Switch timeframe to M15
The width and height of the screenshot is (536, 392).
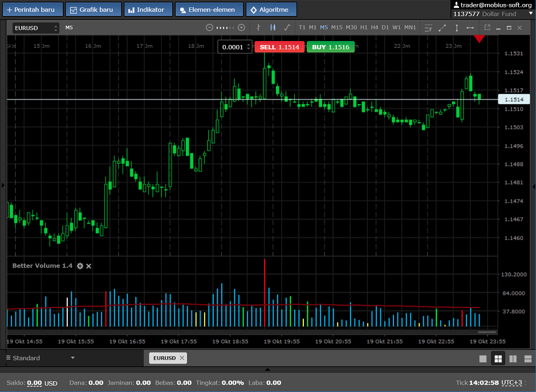coord(336,27)
